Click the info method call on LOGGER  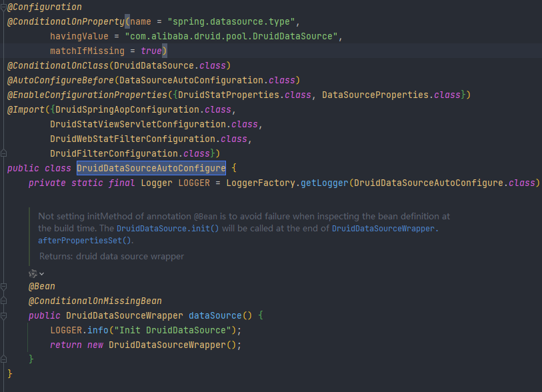click(98, 330)
